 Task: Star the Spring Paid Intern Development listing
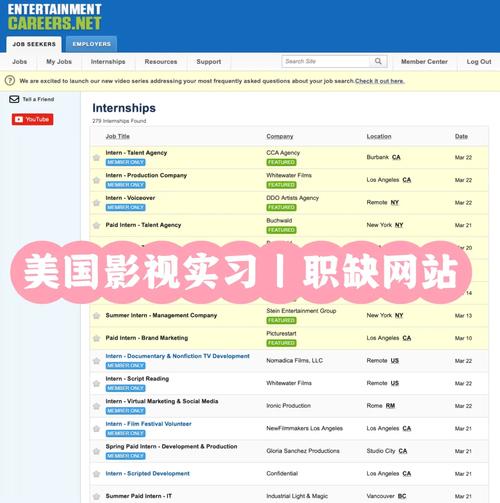click(x=96, y=451)
